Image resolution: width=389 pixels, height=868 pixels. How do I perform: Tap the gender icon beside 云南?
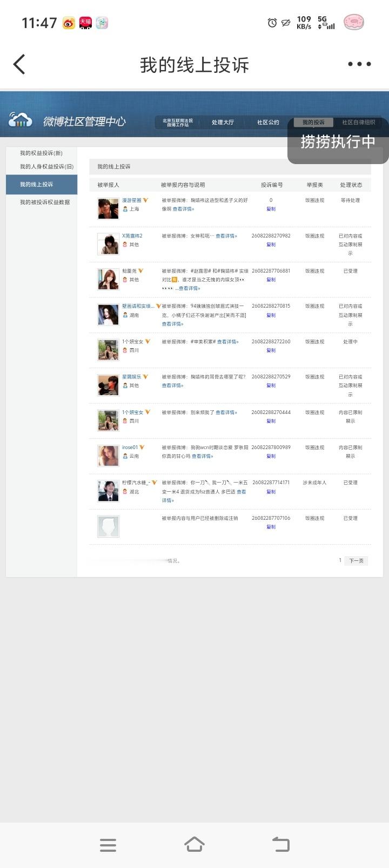coord(125,456)
